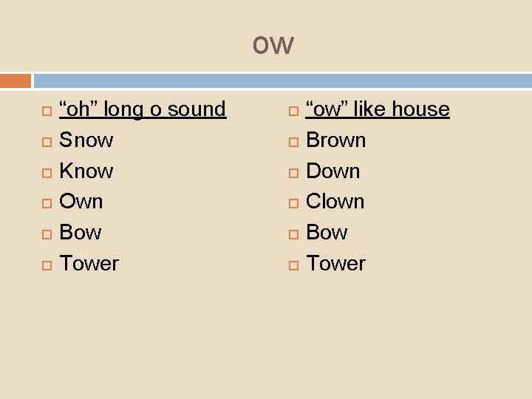
Task: Select the bullet marker next to Own
Action: tap(47, 203)
